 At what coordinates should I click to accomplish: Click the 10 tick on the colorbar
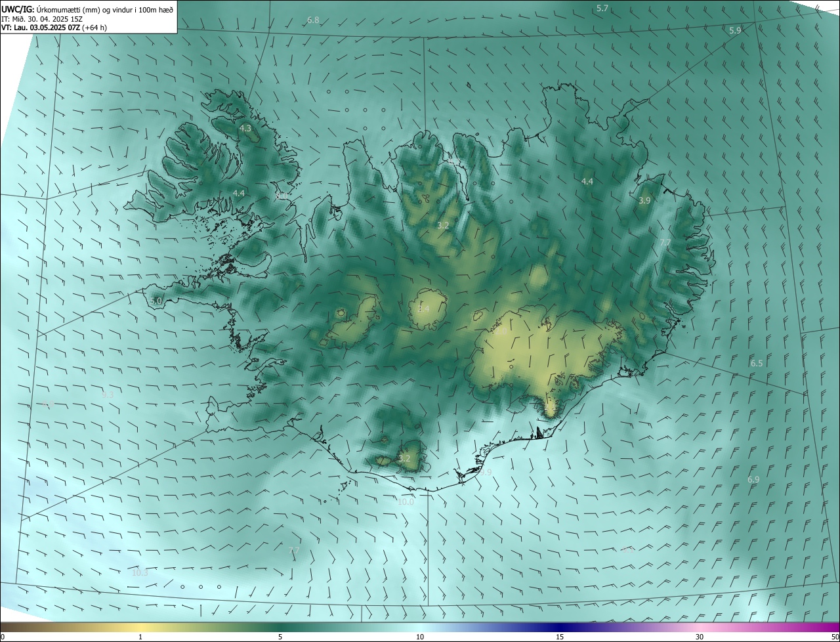click(420, 637)
